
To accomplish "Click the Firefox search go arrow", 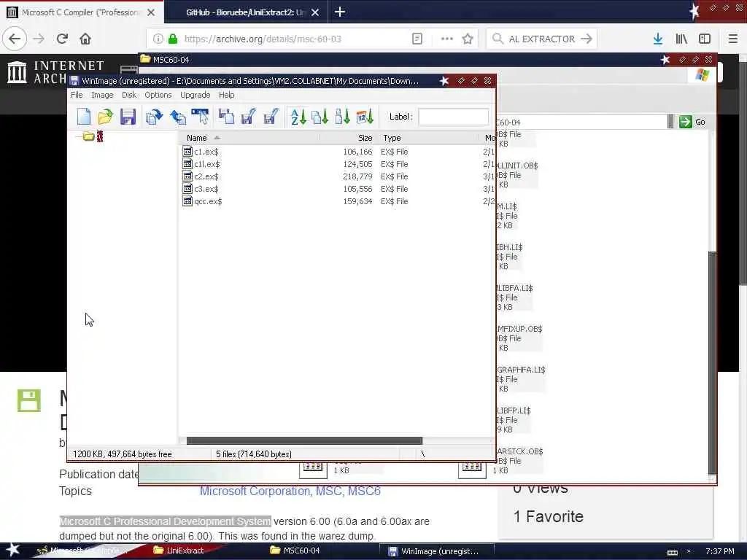I will point(587,39).
